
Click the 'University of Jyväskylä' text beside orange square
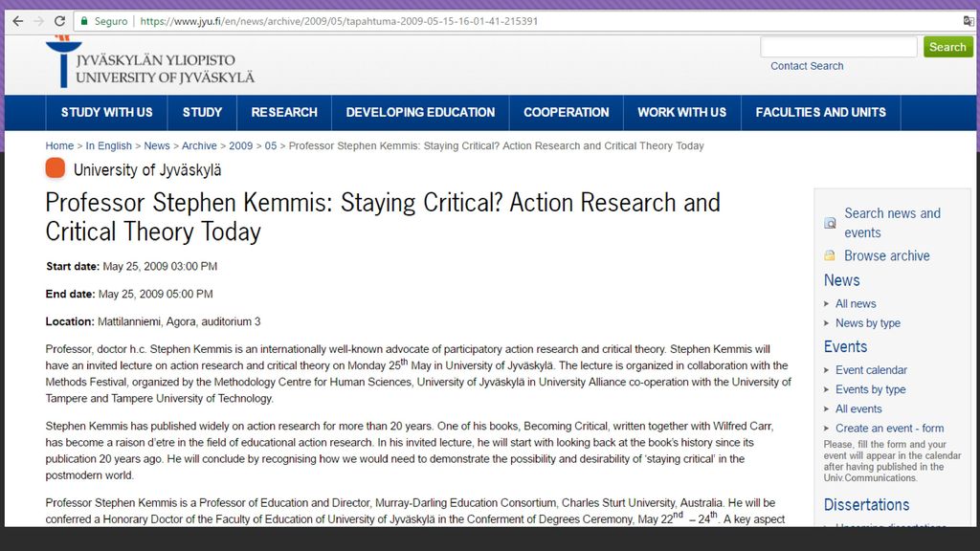coord(147,170)
